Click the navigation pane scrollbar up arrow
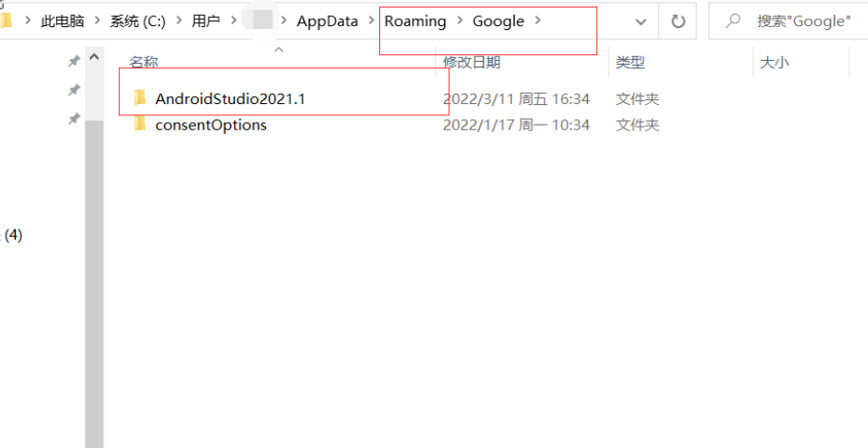Viewport: 868px width, 448px height. click(95, 56)
